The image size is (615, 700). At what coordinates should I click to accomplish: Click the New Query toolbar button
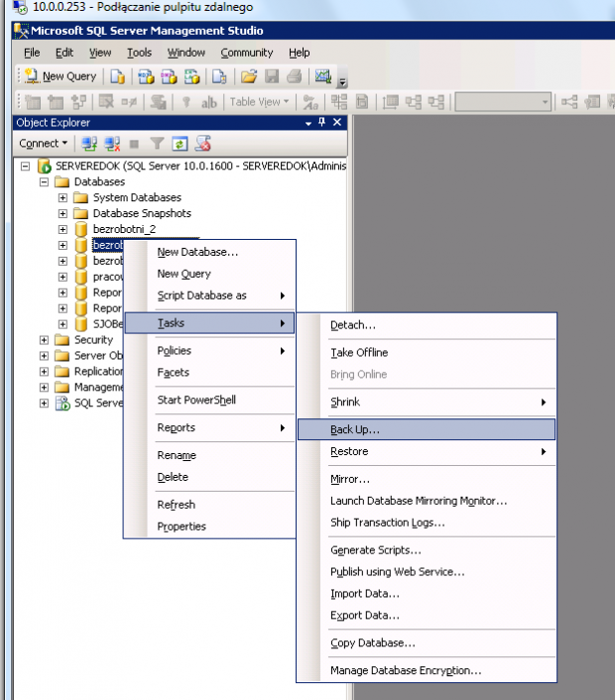tap(61, 76)
